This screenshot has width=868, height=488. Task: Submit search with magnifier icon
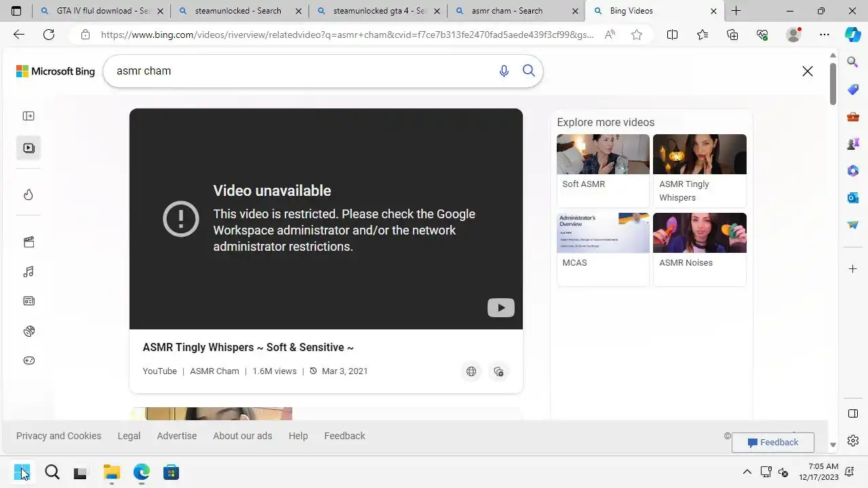(529, 71)
